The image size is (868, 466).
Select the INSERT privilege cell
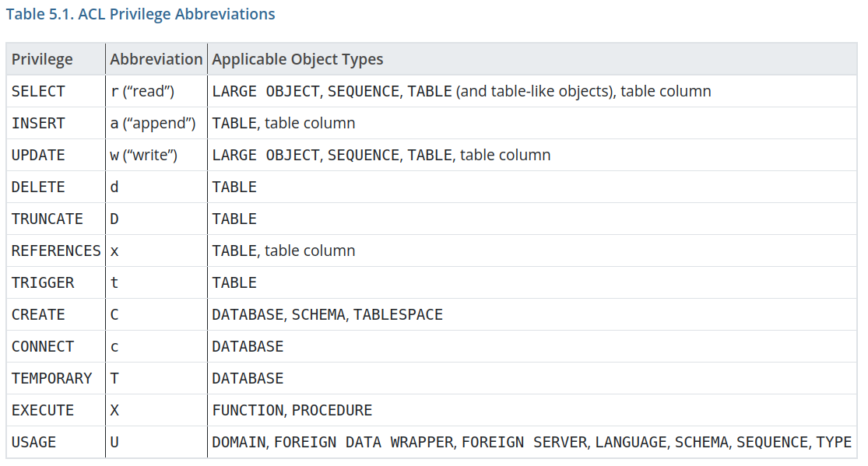point(33,123)
